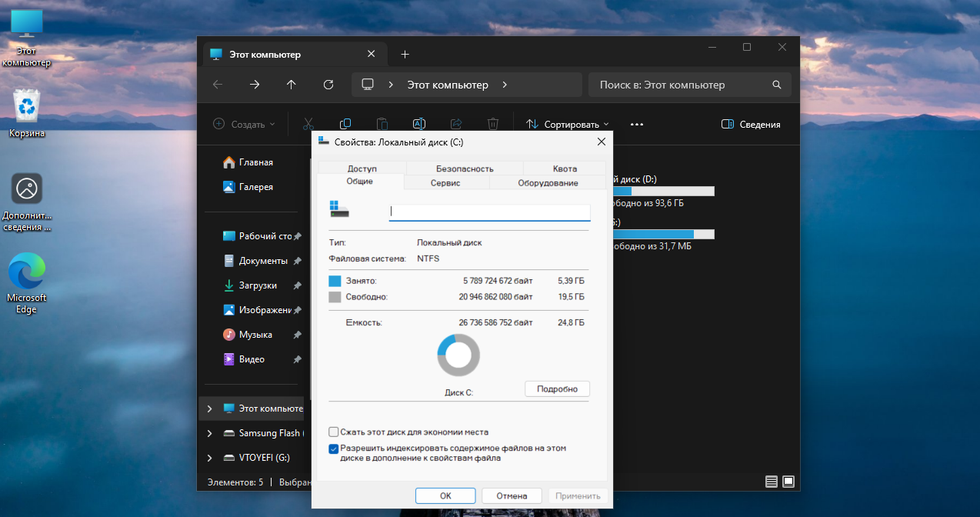This screenshot has width=980, height=517.
Task: Click the three-dots More options icon
Action: pyautogui.click(x=636, y=124)
